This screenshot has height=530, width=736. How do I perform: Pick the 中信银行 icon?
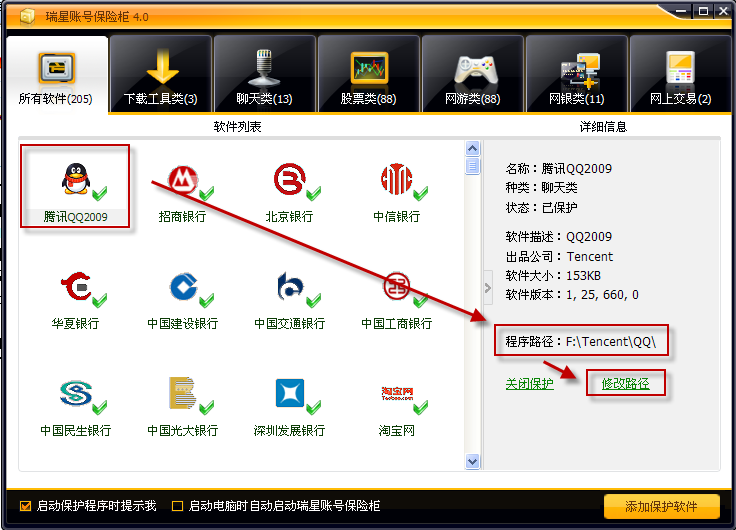[397, 179]
